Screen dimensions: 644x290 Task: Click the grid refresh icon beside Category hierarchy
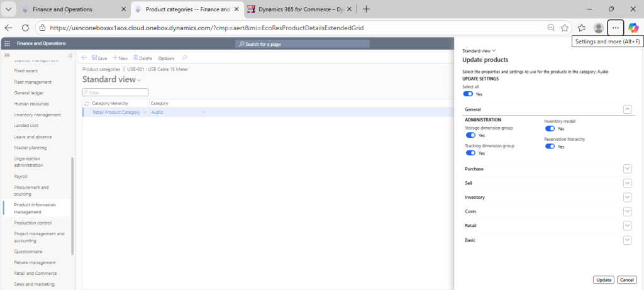87,103
